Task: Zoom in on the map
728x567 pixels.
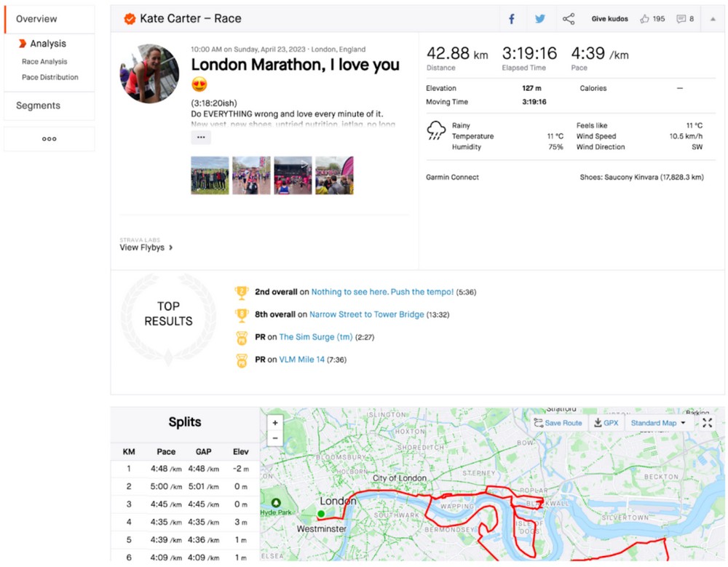Action: pos(275,422)
